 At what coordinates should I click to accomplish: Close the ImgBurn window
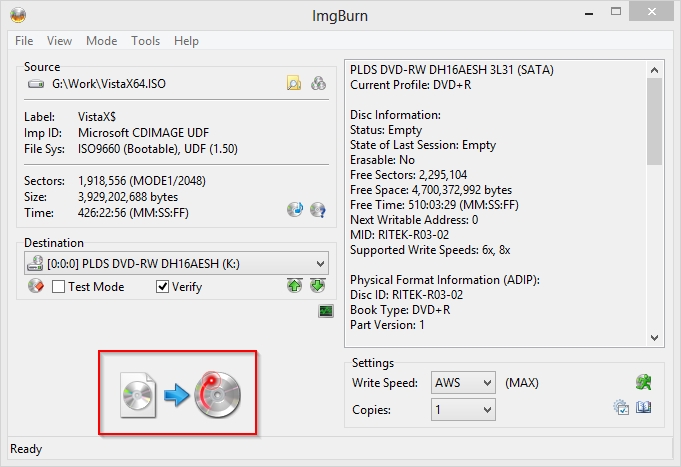651,12
